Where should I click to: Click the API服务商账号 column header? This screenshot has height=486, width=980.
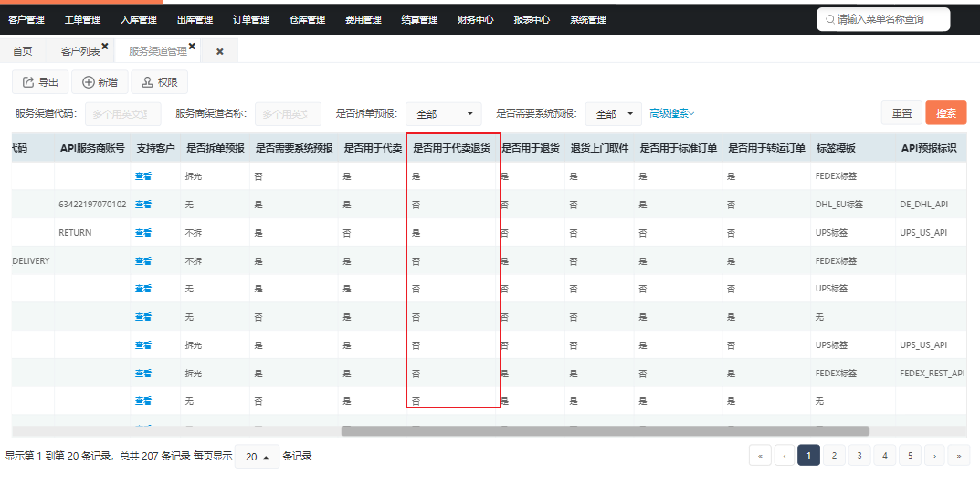pos(92,148)
